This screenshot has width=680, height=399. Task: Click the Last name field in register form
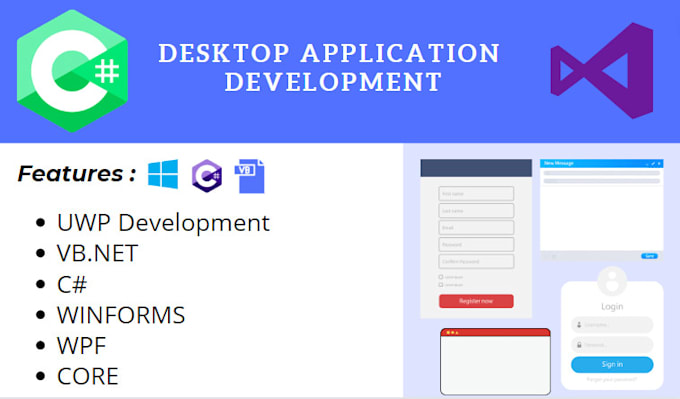pyautogui.click(x=476, y=210)
